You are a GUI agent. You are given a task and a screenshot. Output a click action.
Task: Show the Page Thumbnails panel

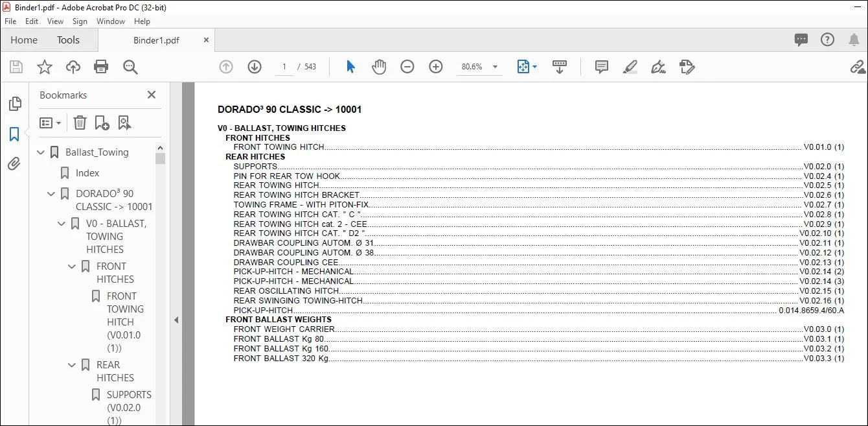(x=14, y=104)
